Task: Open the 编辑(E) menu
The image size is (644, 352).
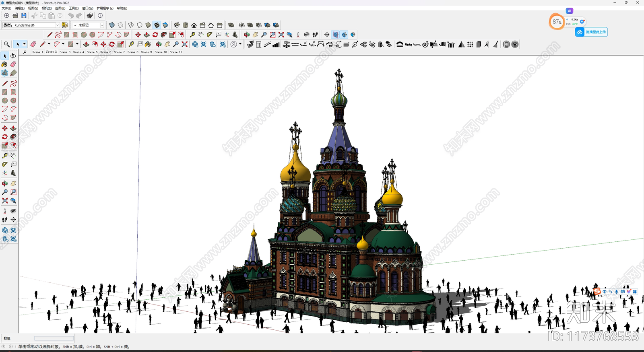Action: 19,8
